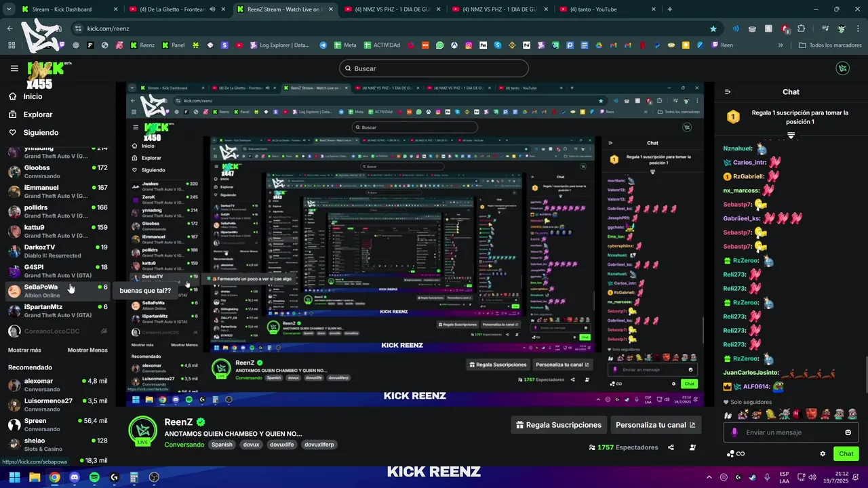Open DarkozTV channel in sidebar
The height and width of the screenshot is (488, 868).
[57, 251]
